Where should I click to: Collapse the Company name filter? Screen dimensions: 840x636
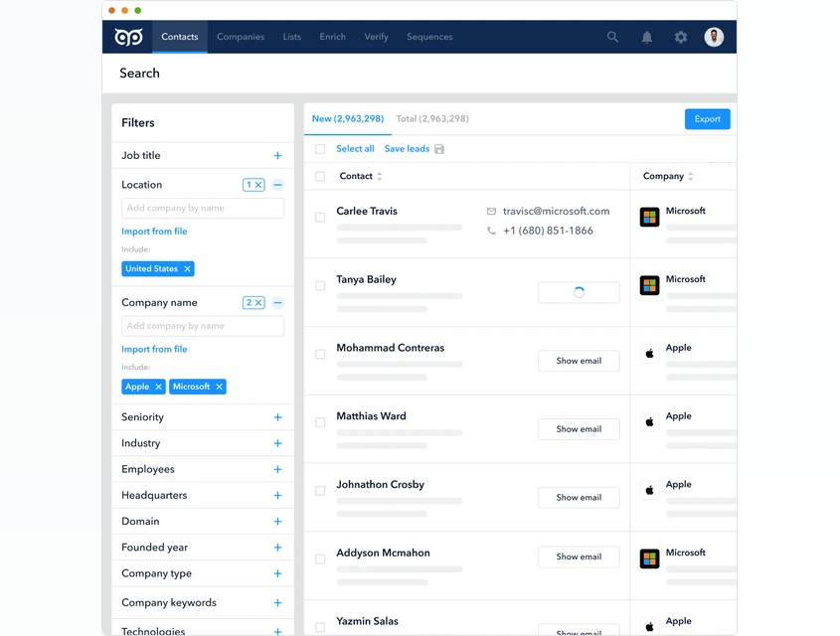277,302
